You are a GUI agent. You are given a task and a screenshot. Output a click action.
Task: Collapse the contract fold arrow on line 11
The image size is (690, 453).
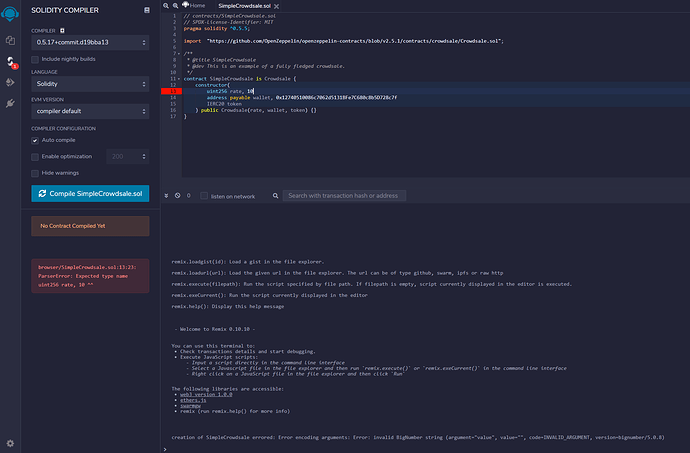click(179, 79)
